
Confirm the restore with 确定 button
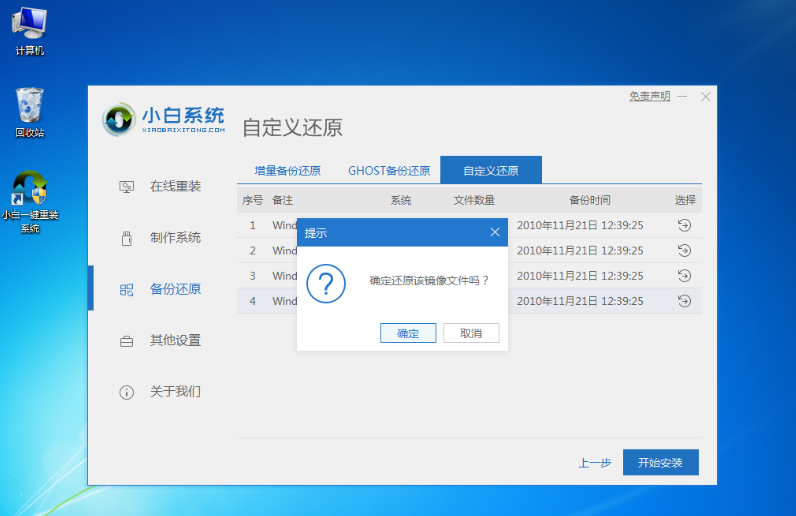408,333
